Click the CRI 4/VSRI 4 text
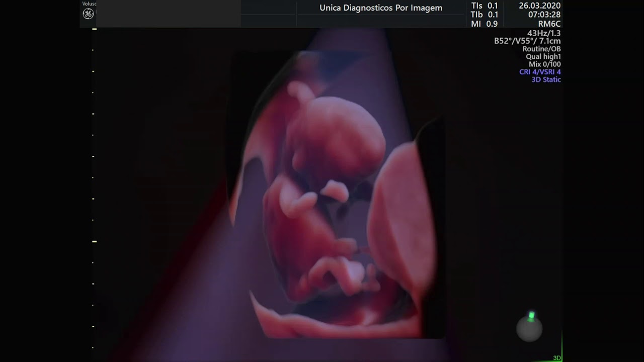 pyautogui.click(x=540, y=72)
